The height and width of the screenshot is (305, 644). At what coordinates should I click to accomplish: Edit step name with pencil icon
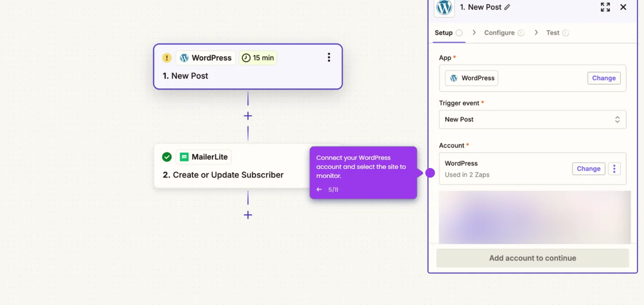(x=507, y=7)
